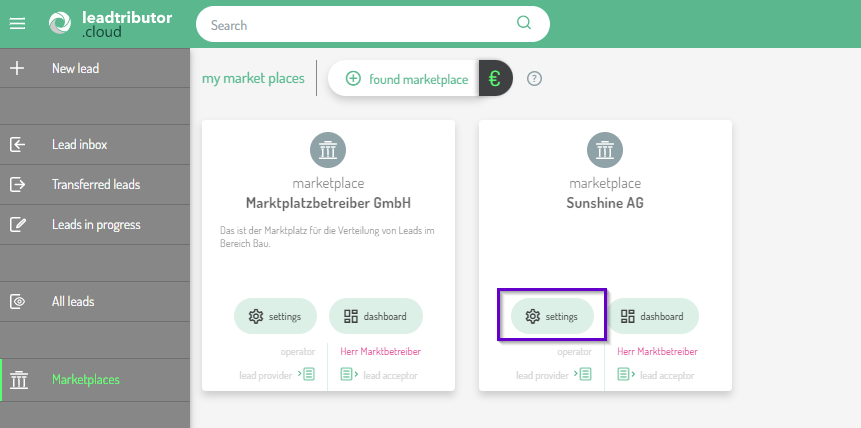Open Leads in progress
Image resolution: width=861 pixels, height=428 pixels.
point(95,225)
